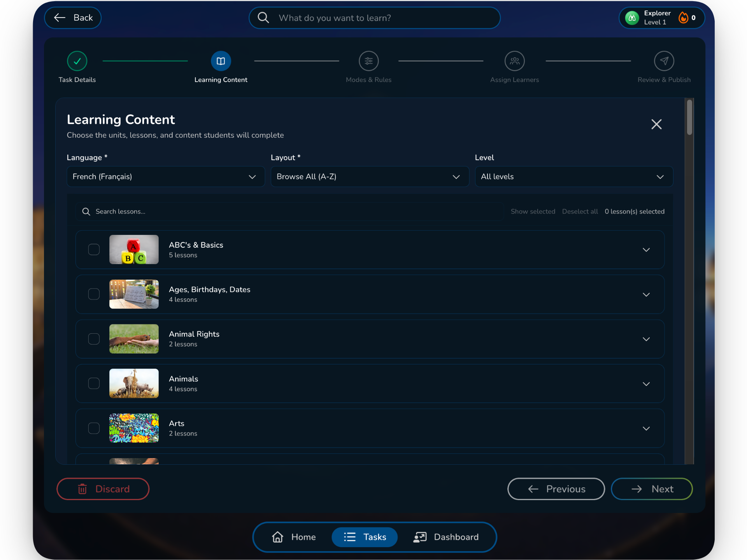This screenshot has height=560, width=747.
Task: Expand the Animal Rights unit chevron
Action: click(646, 339)
